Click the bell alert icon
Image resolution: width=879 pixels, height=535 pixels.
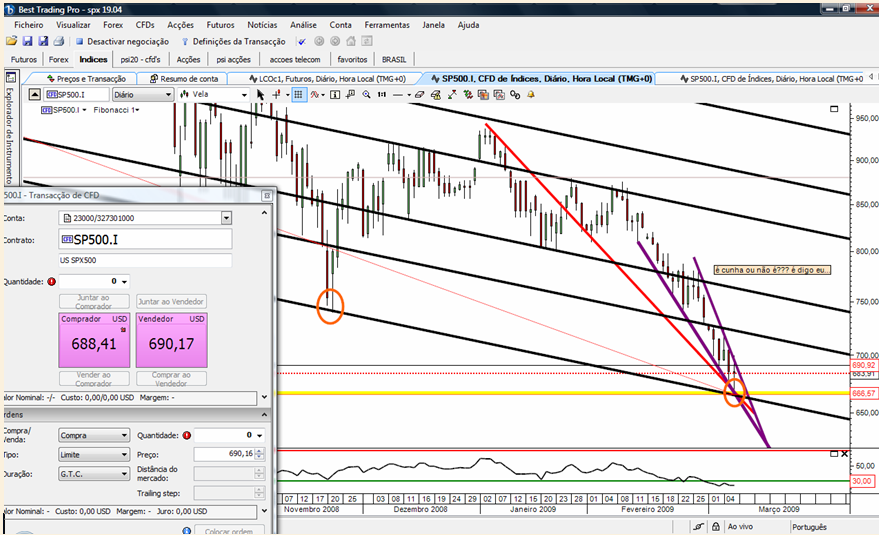pyautogui.click(x=530, y=95)
